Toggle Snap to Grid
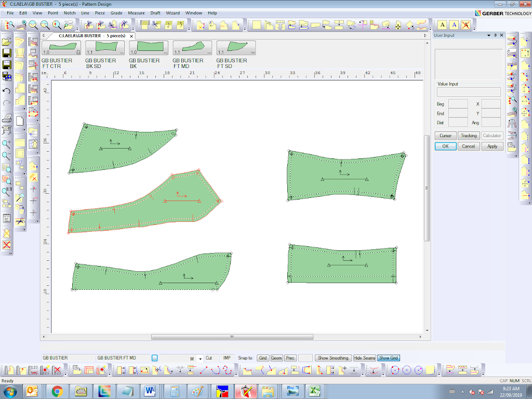 263,358
